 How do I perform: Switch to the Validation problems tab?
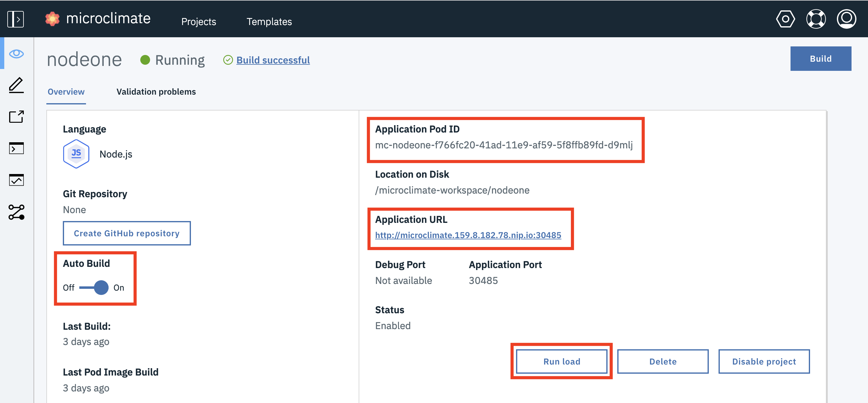156,92
